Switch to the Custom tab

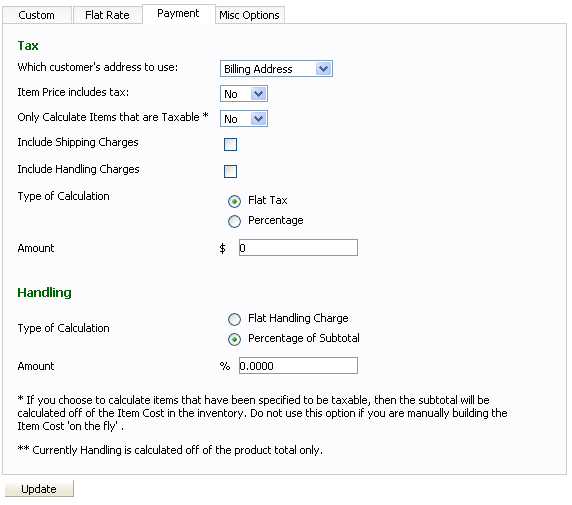[x=36, y=15]
